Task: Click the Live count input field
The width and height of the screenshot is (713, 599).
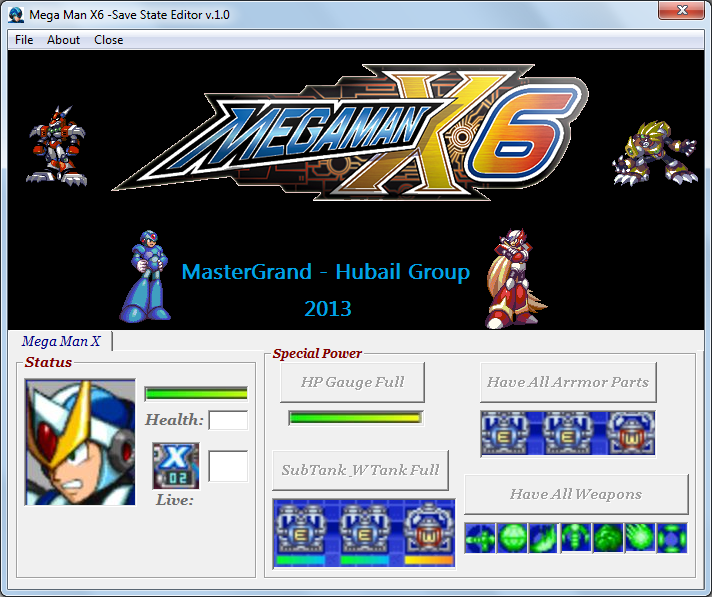Action: click(228, 466)
